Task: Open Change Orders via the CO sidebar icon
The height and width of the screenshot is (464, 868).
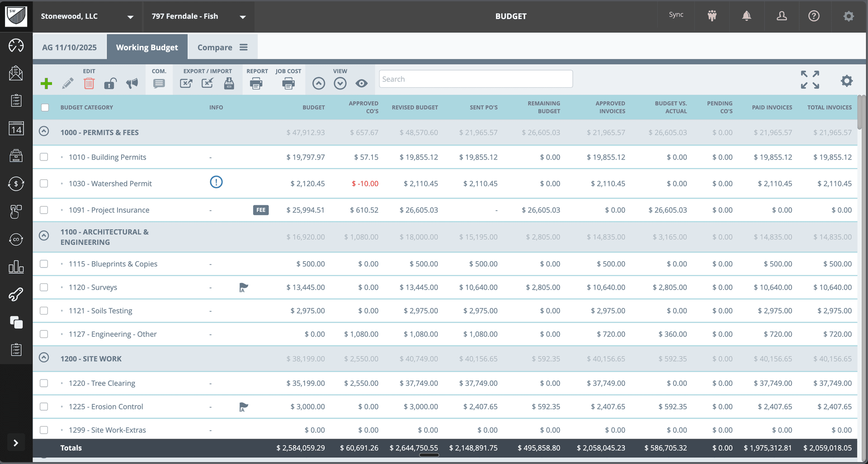Action: pos(16,240)
